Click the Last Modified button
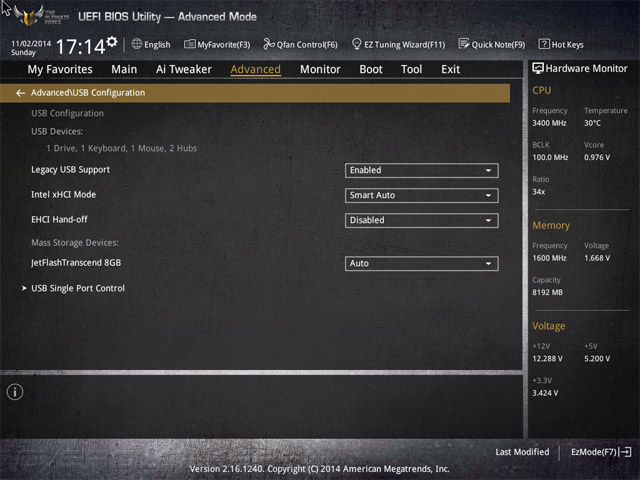This screenshot has width=640, height=480. coord(522,452)
